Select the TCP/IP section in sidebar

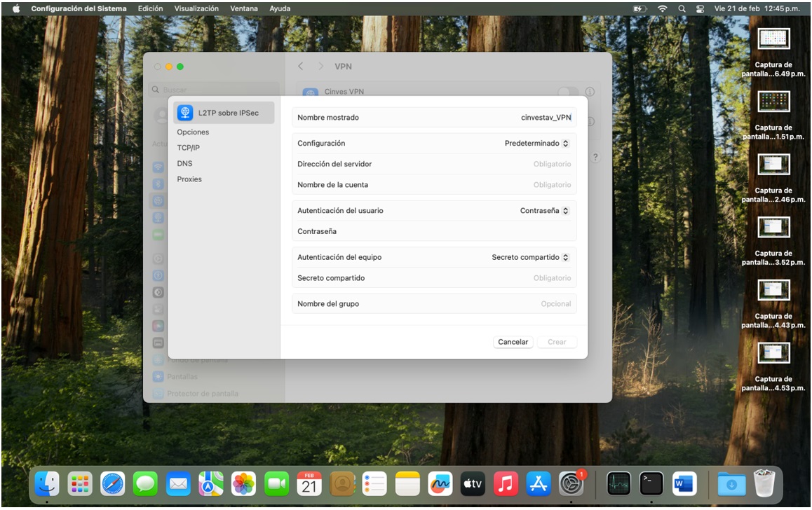(x=188, y=148)
